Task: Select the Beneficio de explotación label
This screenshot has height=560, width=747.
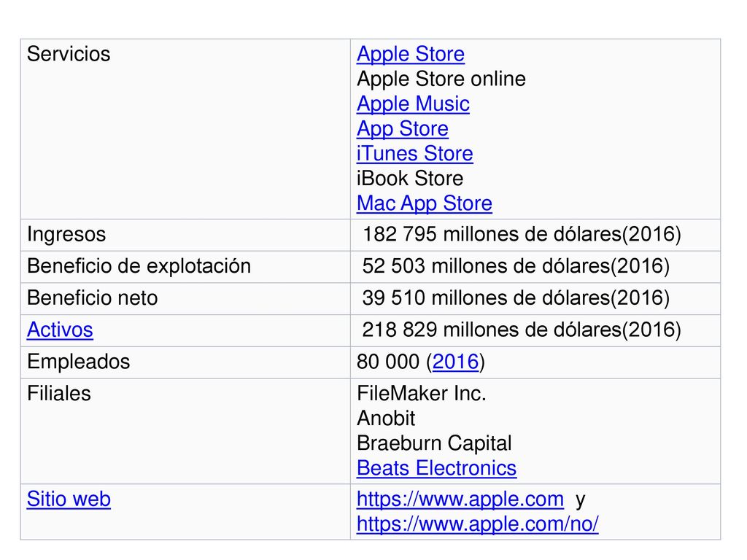Action: tap(139, 265)
